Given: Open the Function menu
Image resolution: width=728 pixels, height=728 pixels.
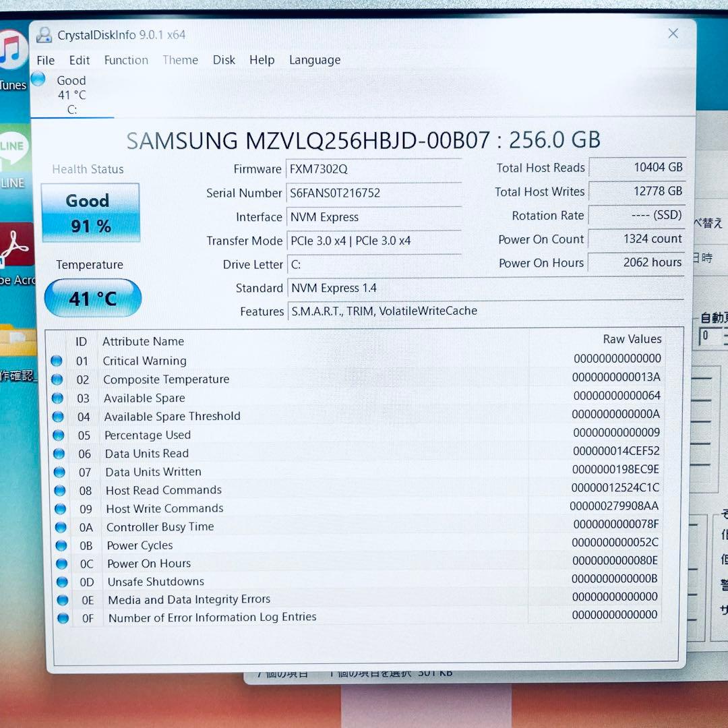Looking at the screenshot, I should pos(126,60).
